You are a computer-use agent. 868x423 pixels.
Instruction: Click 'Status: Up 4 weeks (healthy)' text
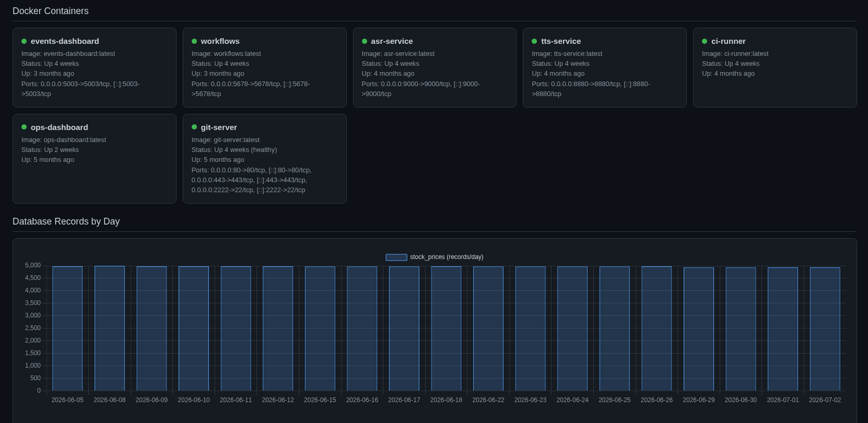point(234,149)
